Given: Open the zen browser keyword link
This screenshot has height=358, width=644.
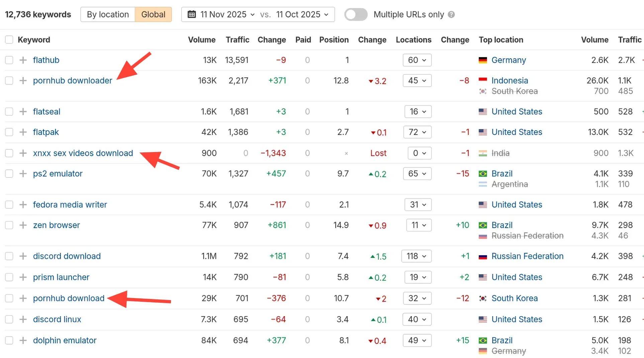Looking at the screenshot, I should coord(56,225).
